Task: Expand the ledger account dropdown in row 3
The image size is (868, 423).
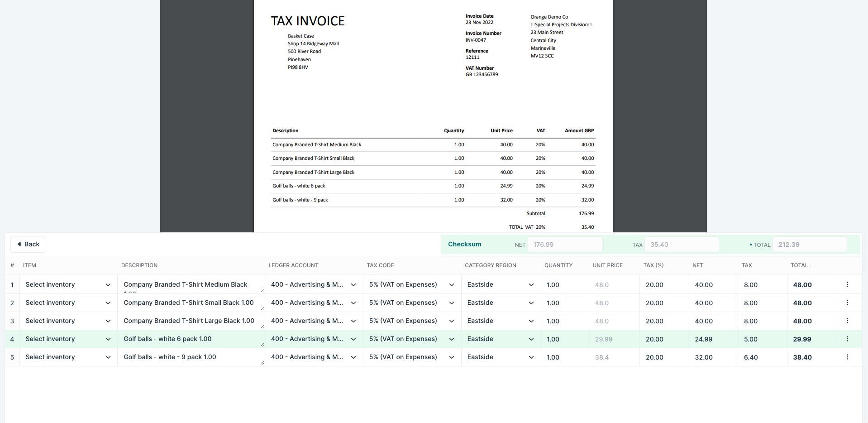Action: pos(314,321)
